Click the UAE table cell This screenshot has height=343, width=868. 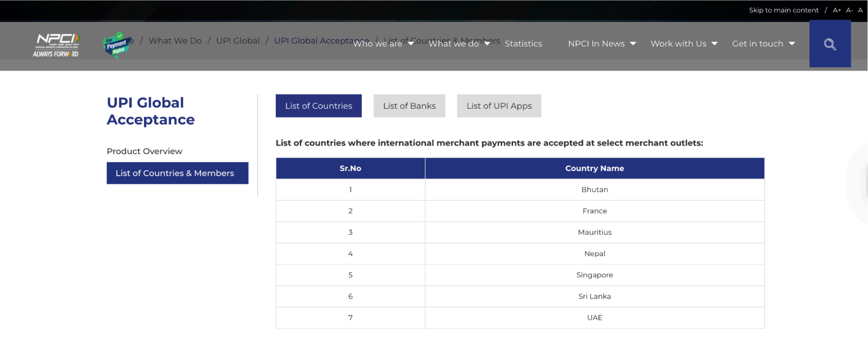[595, 317]
